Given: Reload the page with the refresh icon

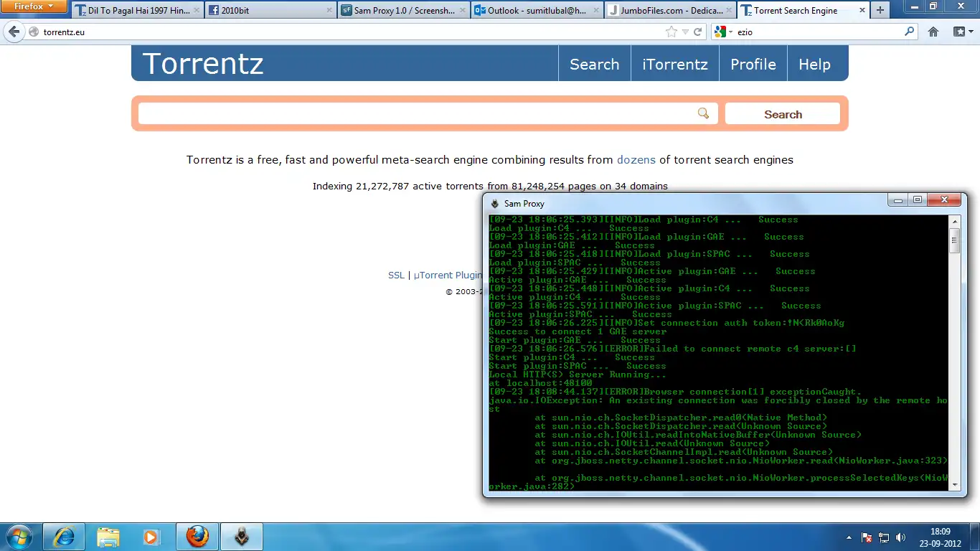Looking at the screenshot, I should coord(697,32).
